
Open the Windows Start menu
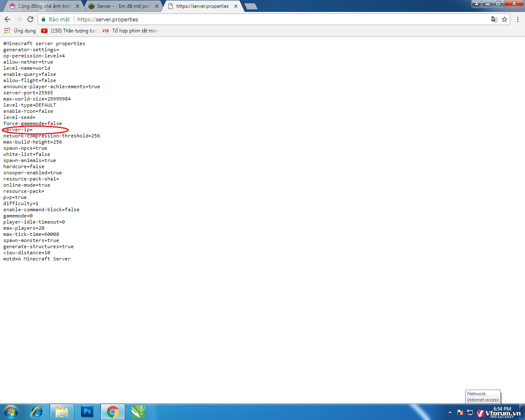[x=11, y=412]
